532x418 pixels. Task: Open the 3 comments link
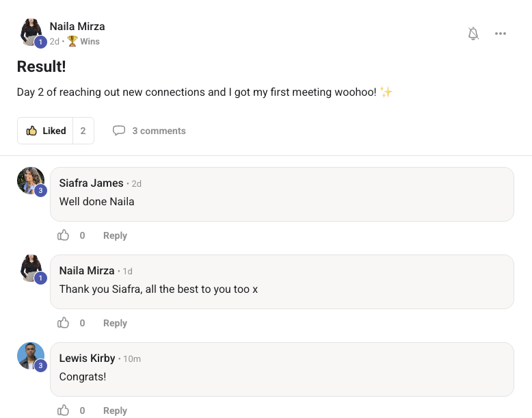coord(159,131)
